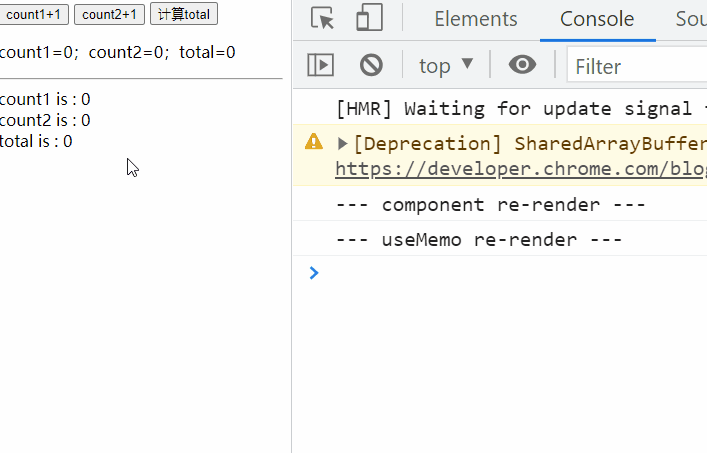Show the console sidebar panel
The width and height of the screenshot is (707, 453).
pyautogui.click(x=320, y=66)
